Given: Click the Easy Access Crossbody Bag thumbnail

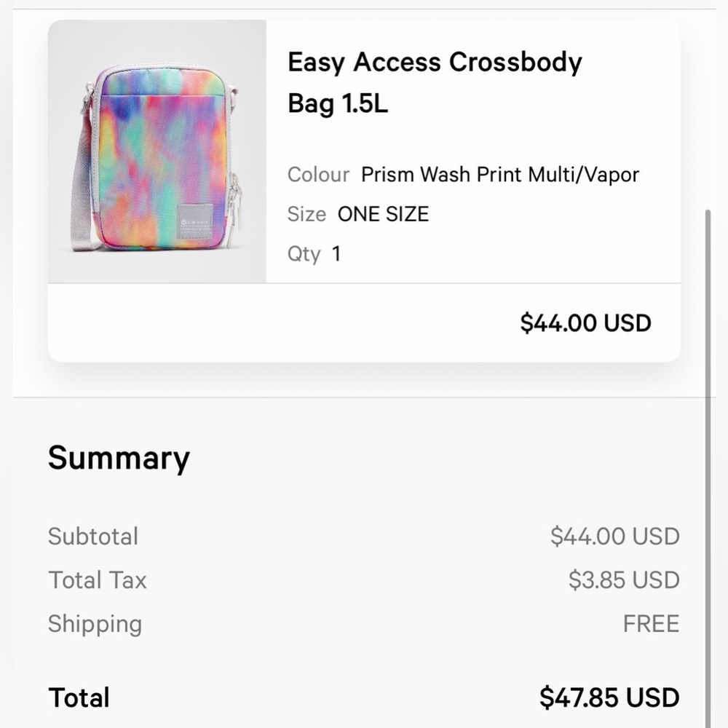Looking at the screenshot, I should click(157, 151).
